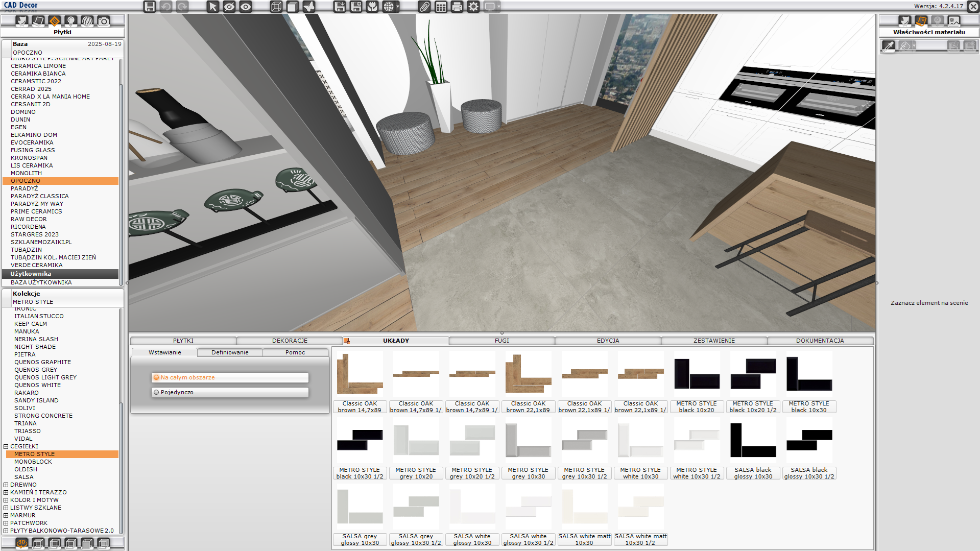Open the Definiowanie sub-tab

click(230, 352)
